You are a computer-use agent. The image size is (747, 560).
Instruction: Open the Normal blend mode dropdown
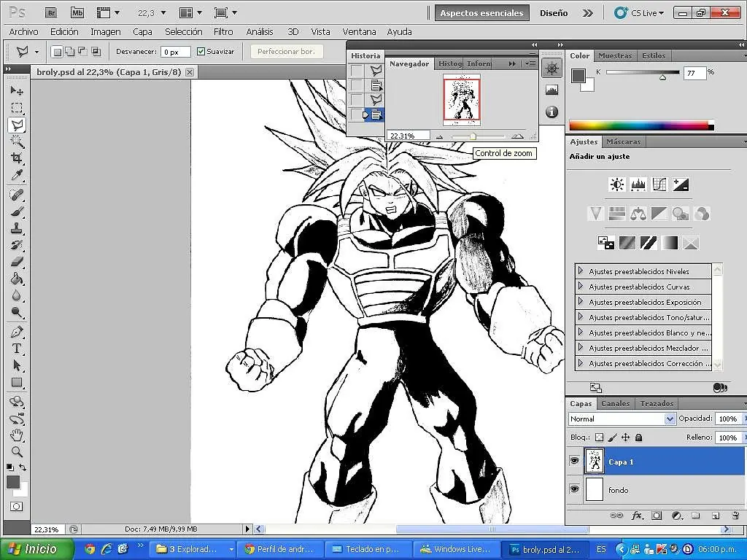(622, 419)
